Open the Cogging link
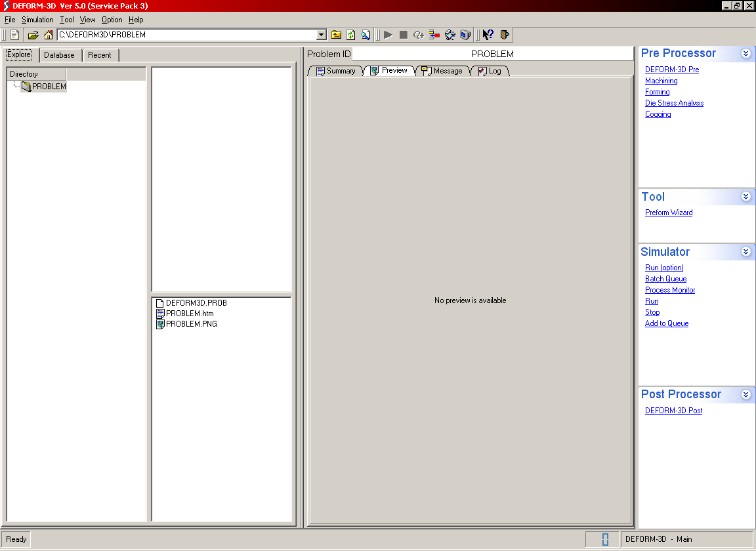The width and height of the screenshot is (756, 551). 658,114
